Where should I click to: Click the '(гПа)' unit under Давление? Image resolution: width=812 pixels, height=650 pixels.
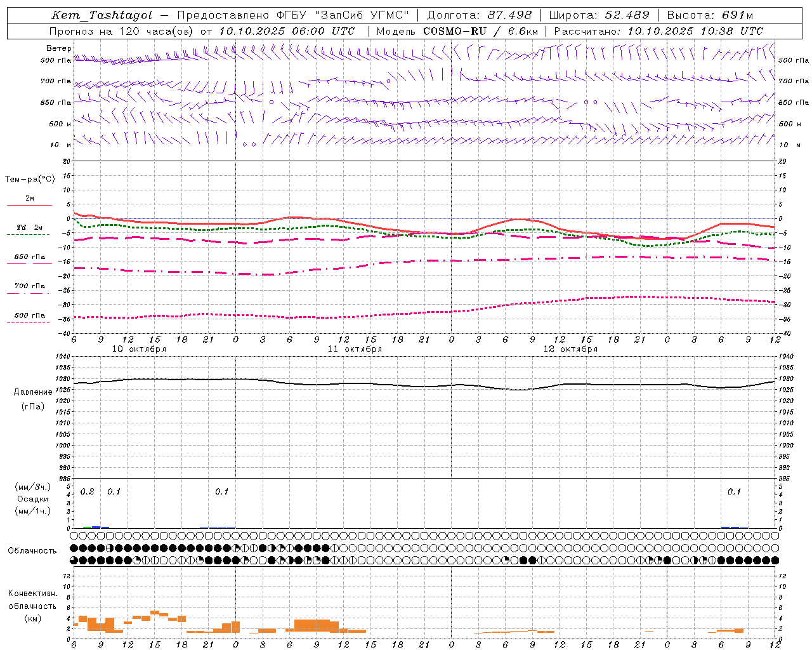pos(33,406)
